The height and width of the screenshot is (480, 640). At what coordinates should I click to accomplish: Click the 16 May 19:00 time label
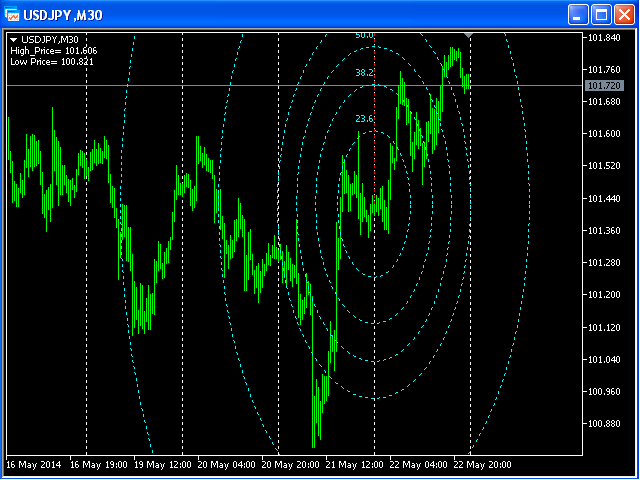[98, 464]
